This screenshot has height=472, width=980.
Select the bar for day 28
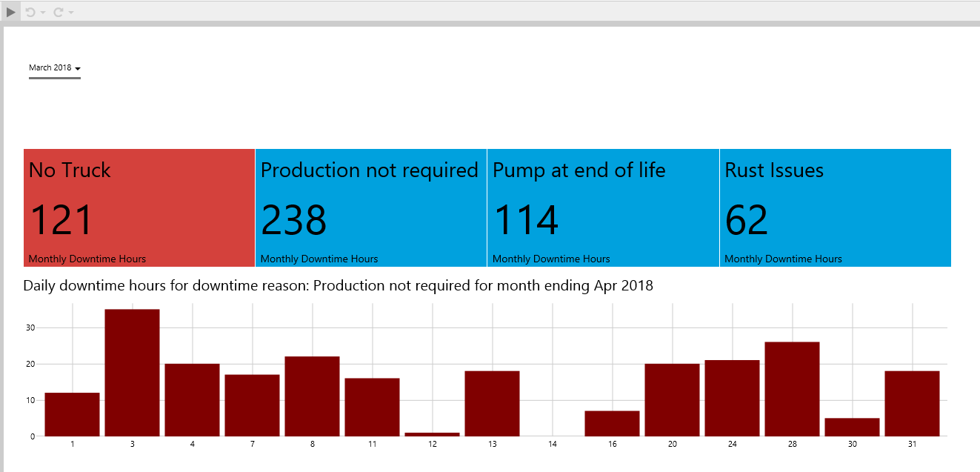click(x=792, y=389)
